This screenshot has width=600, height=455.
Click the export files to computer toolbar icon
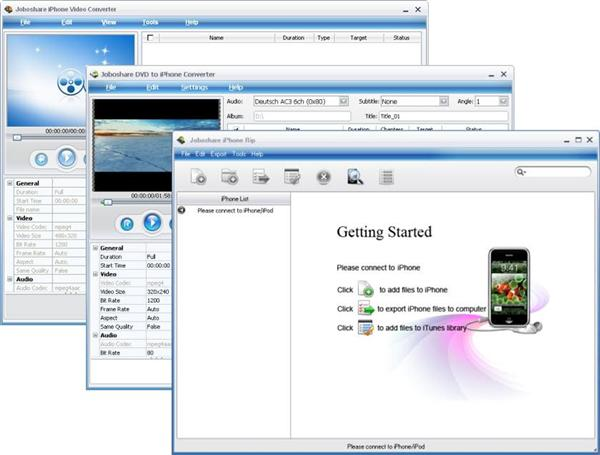(x=261, y=177)
